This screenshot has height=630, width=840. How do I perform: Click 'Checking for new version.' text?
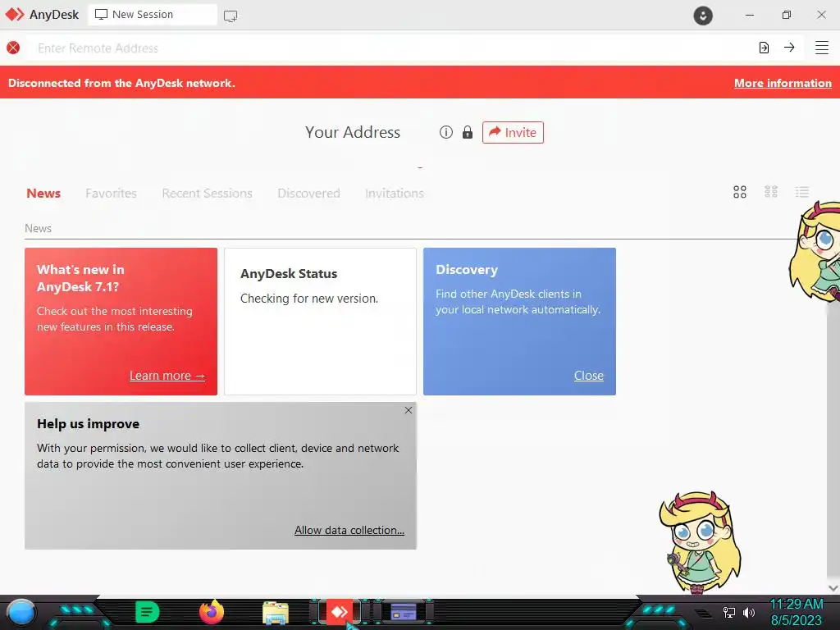point(309,299)
